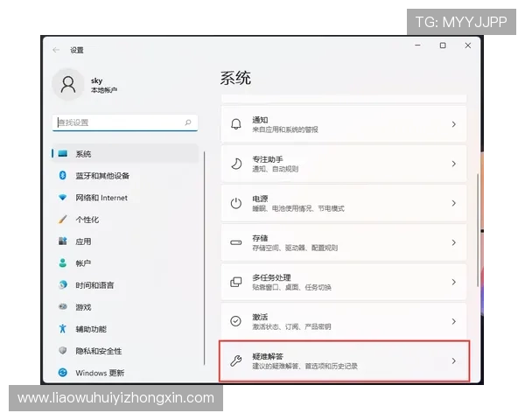Click the 应用 apps icon
This screenshot has height=420, width=525.
tap(63, 241)
